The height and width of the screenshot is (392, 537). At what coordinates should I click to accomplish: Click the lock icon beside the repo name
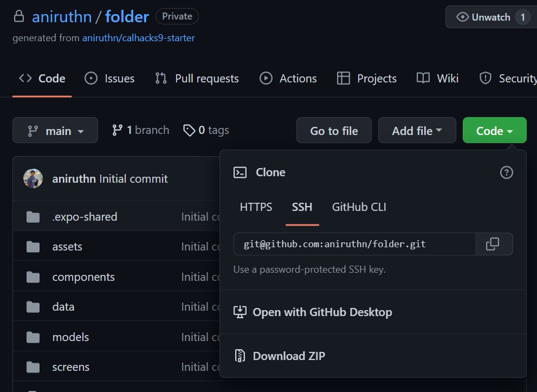pos(18,16)
